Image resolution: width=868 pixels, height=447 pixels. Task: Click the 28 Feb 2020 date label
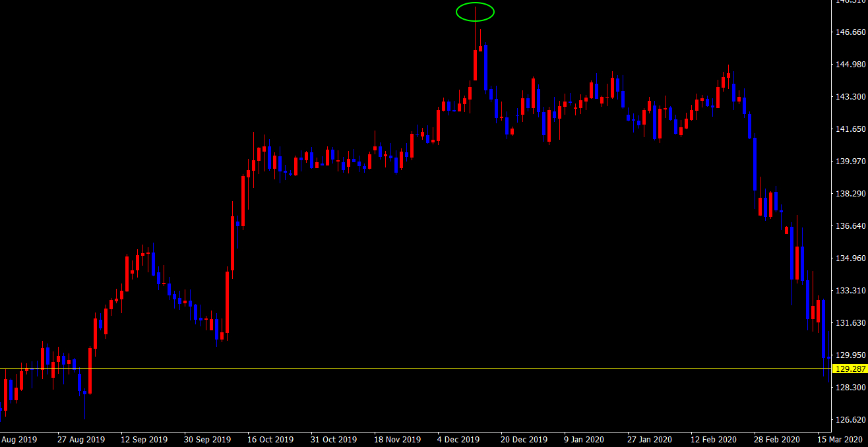777,440
